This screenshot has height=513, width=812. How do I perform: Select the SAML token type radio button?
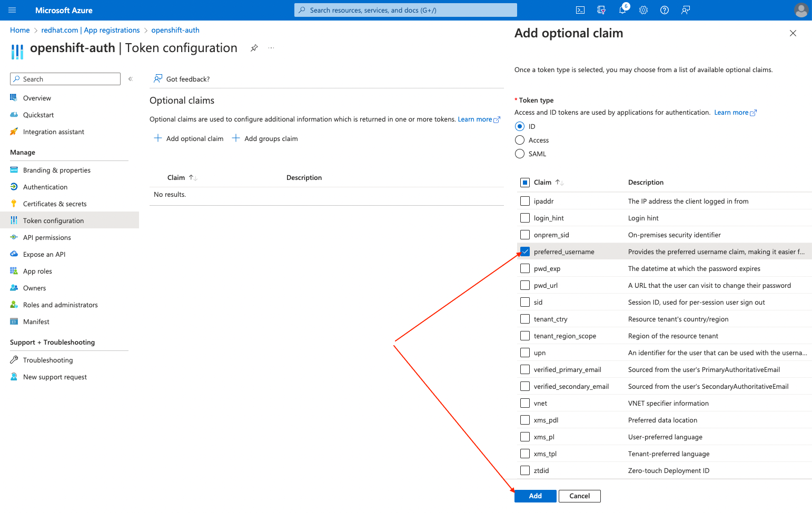[520, 154]
